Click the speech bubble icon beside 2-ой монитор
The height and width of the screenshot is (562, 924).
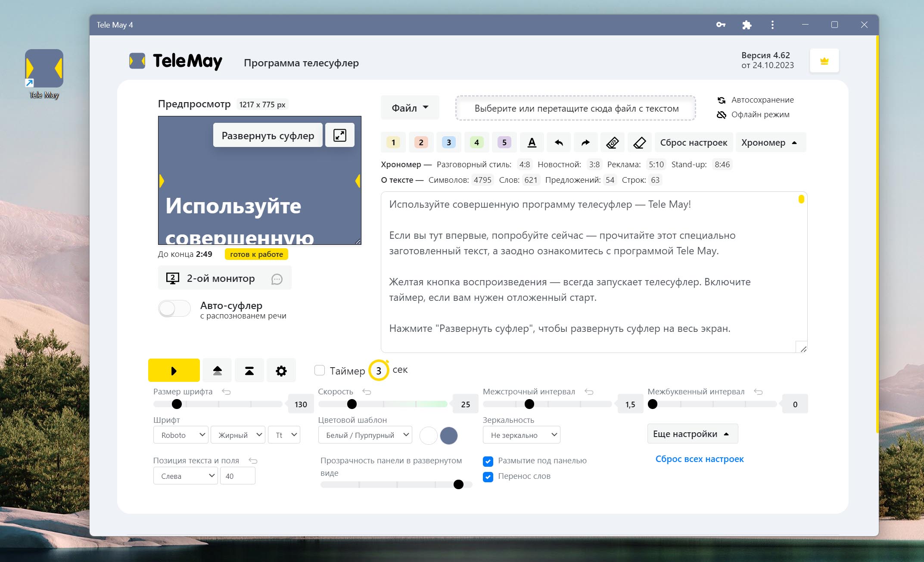click(277, 279)
